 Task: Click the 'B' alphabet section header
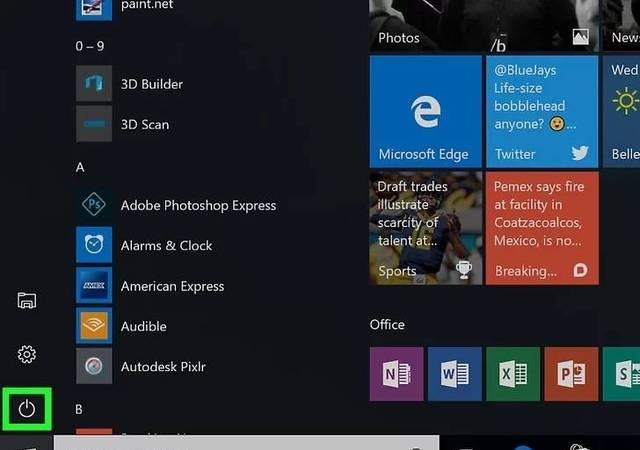coord(79,409)
